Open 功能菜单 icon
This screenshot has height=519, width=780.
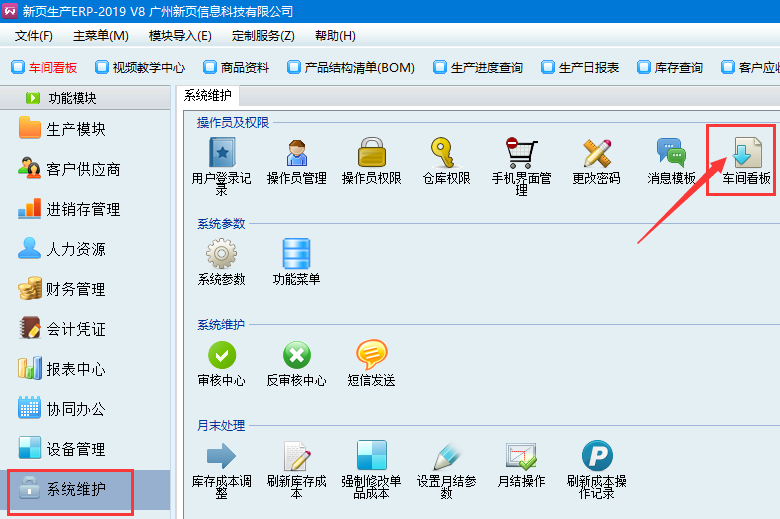coord(296,254)
